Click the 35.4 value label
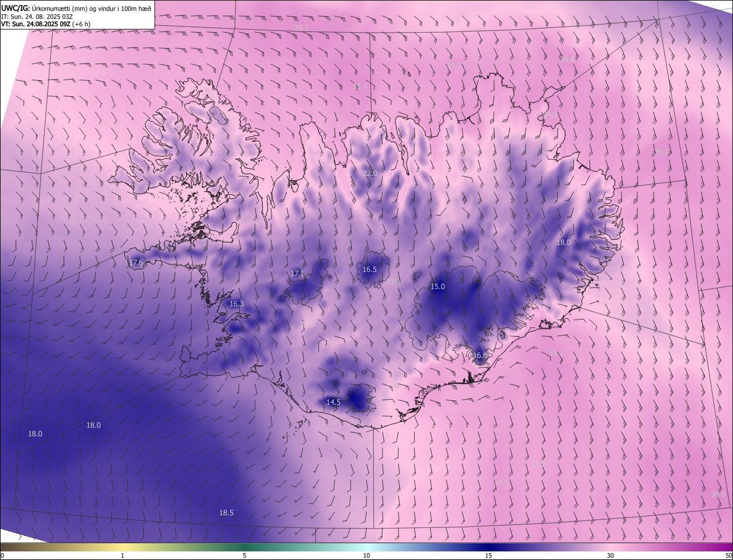733x560 pixels. coord(360,86)
